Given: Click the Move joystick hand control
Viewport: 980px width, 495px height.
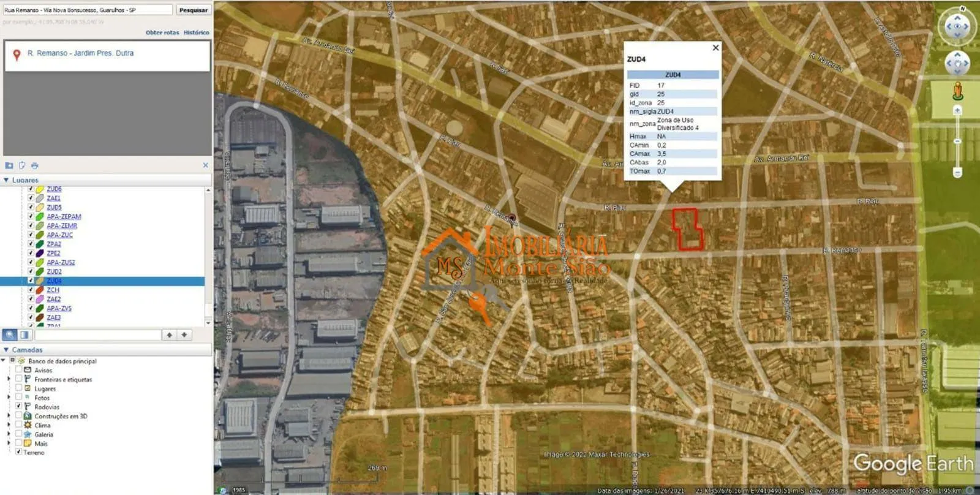Looking at the screenshot, I should pos(957,63).
